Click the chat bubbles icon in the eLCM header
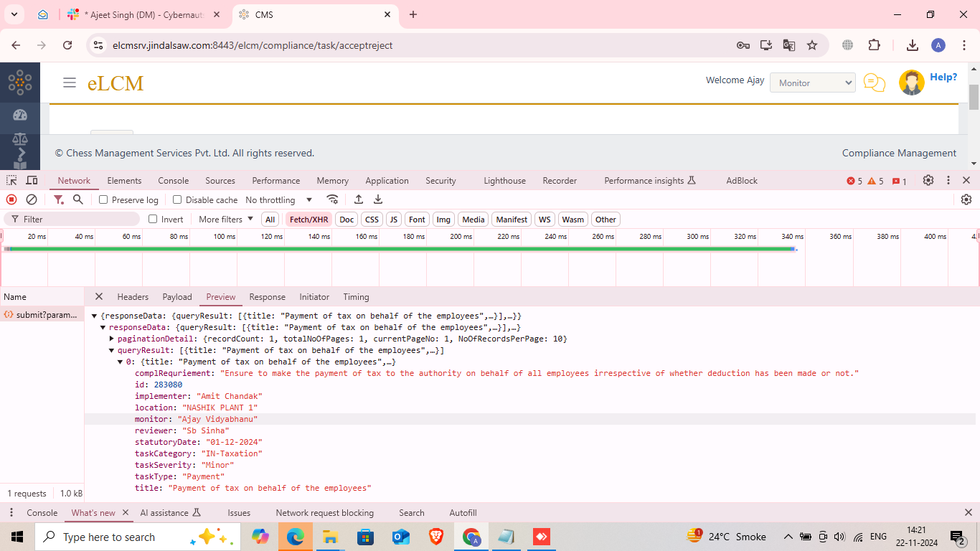 coord(874,83)
